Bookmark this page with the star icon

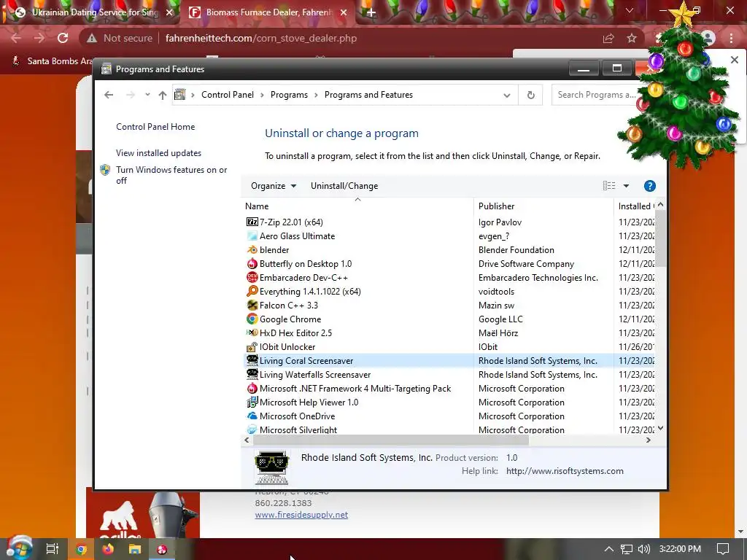click(632, 38)
